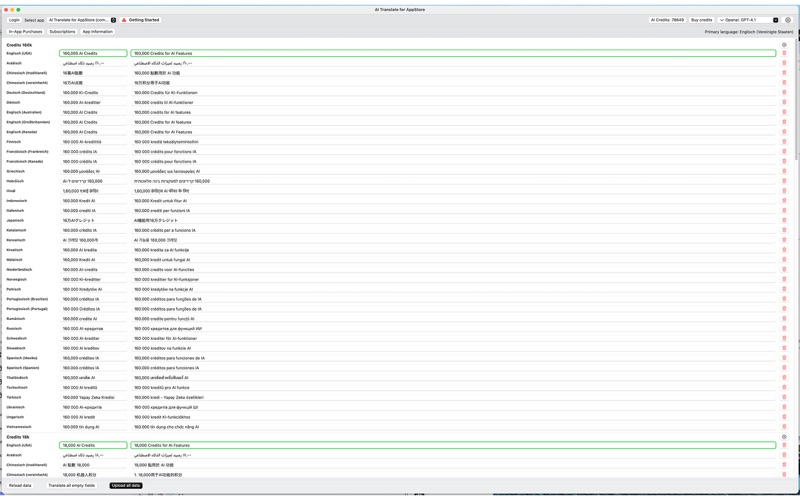Open the settings gear in the top toolbar
This screenshot has width=800, height=500.
coord(788,20)
